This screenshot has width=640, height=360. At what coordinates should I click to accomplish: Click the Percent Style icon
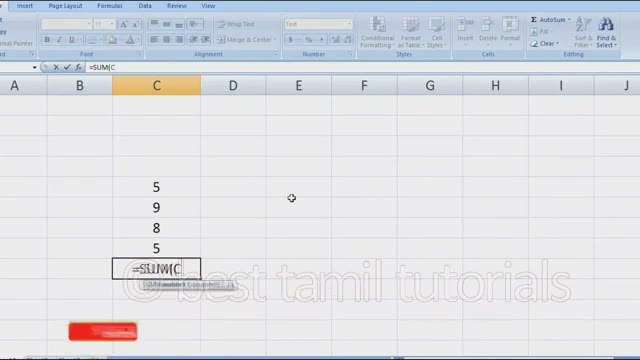click(x=309, y=40)
